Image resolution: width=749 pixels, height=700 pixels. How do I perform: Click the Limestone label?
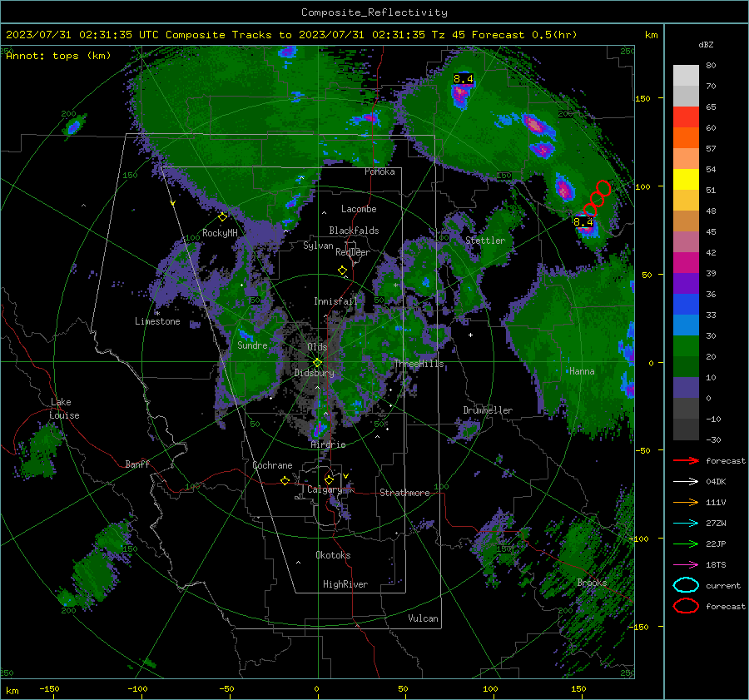[157, 321]
